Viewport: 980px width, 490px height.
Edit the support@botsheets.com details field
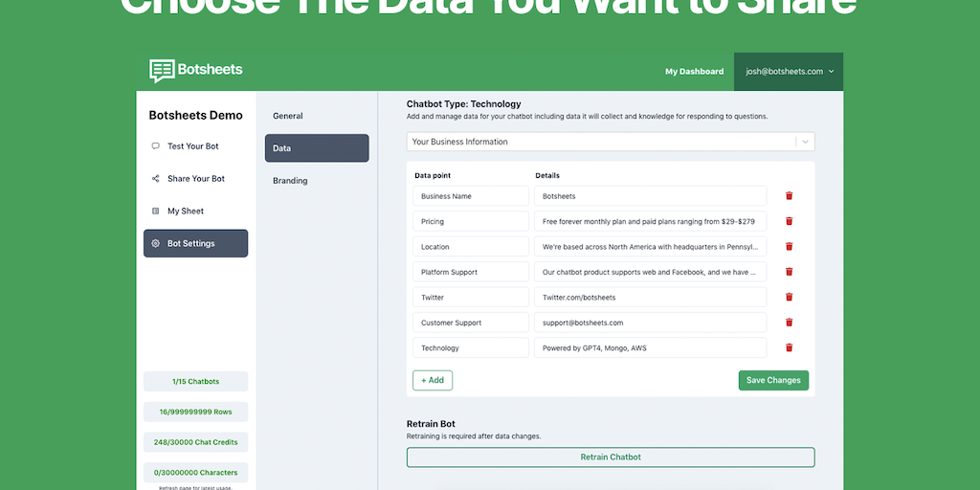pos(650,323)
